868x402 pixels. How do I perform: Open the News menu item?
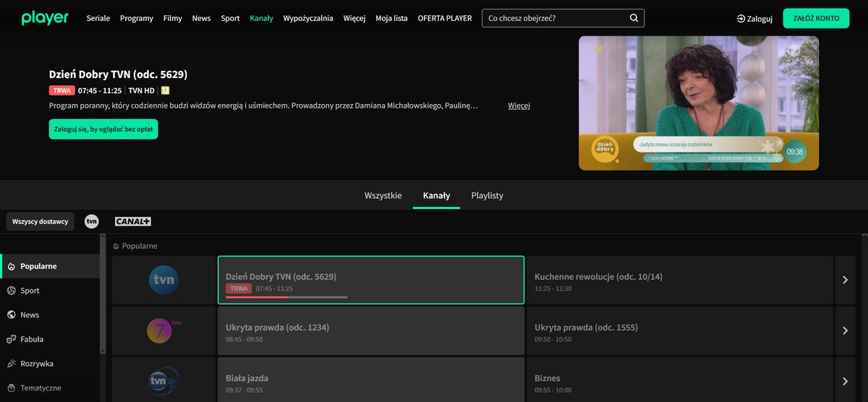(x=202, y=18)
